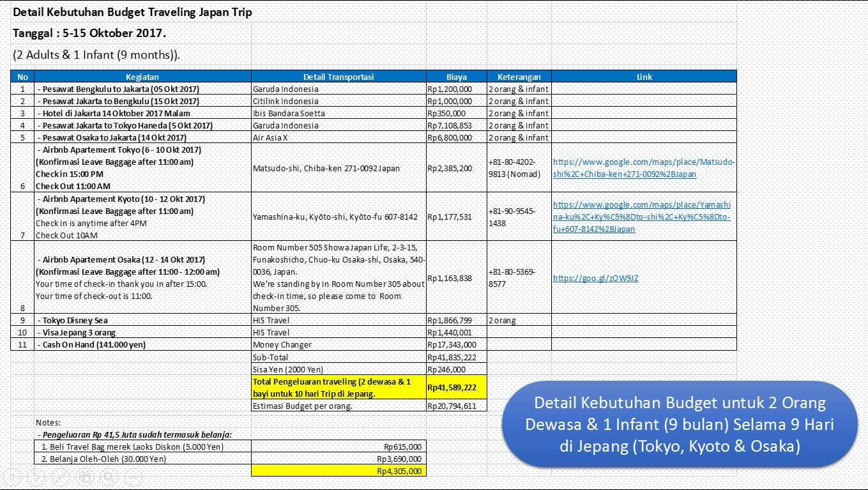868x490 pixels.
Task: Select 'Cash On Hand (141.000 yen)' cell
Action: pos(143,344)
